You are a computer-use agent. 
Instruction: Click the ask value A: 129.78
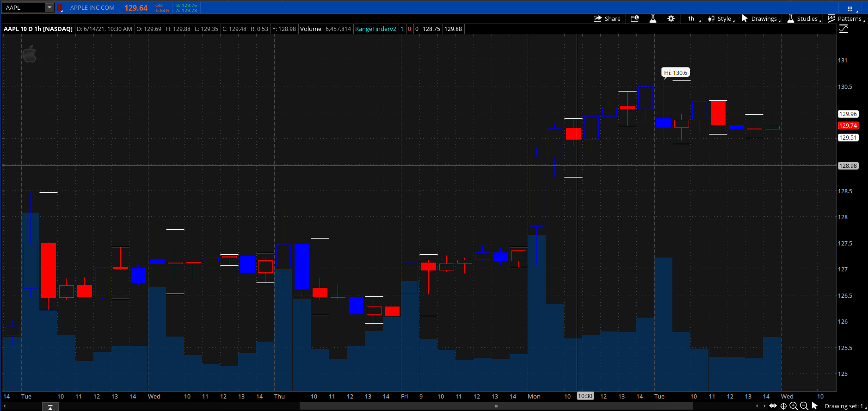186,11
